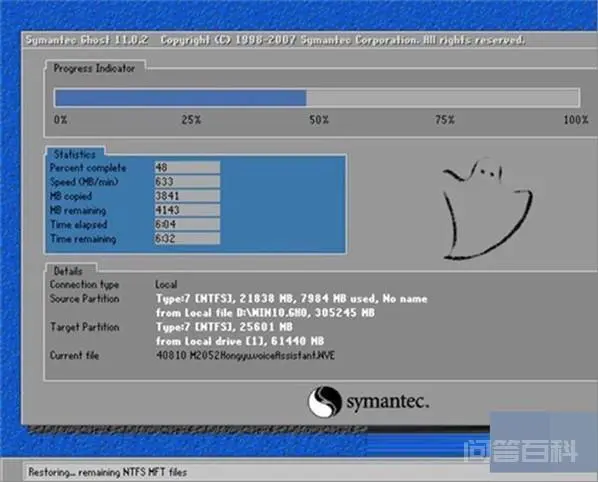Click the Current file label
Screen dimensions: 598x482
tap(74, 355)
